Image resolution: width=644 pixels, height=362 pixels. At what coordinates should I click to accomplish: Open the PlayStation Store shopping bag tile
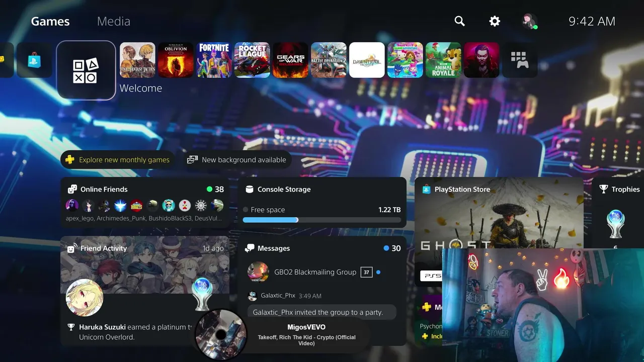tap(34, 60)
